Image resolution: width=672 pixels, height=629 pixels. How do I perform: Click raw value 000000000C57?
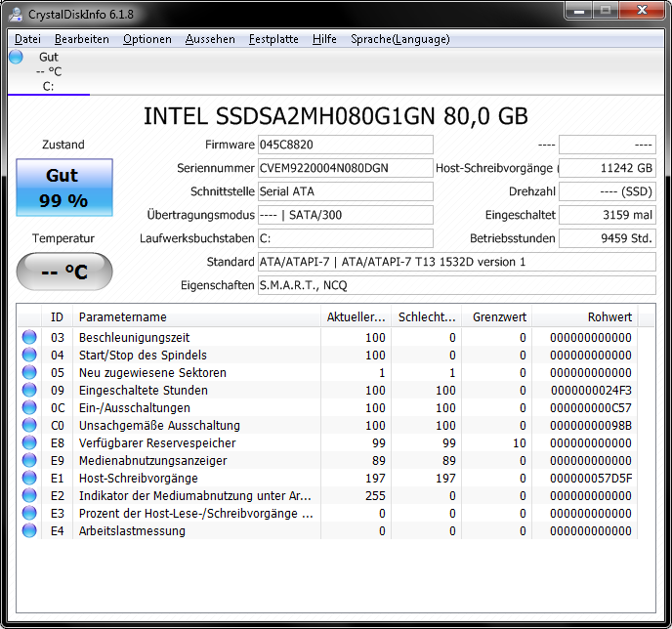[x=591, y=408]
